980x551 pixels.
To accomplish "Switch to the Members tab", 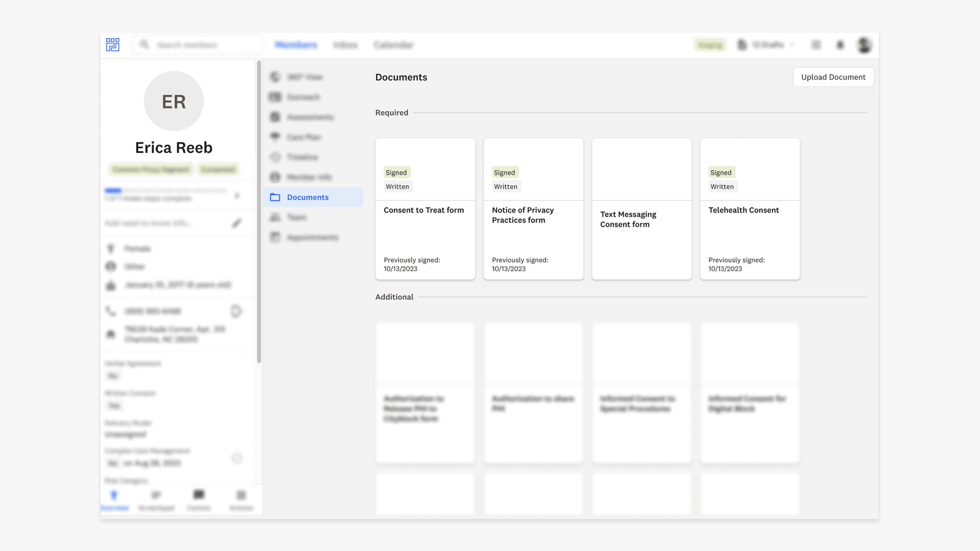I will point(296,45).
